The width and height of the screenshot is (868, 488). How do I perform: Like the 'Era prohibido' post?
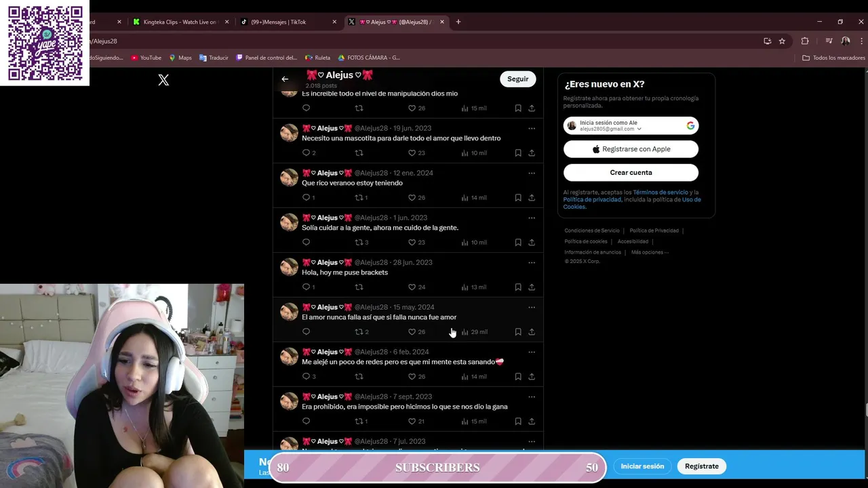point(412,422)
